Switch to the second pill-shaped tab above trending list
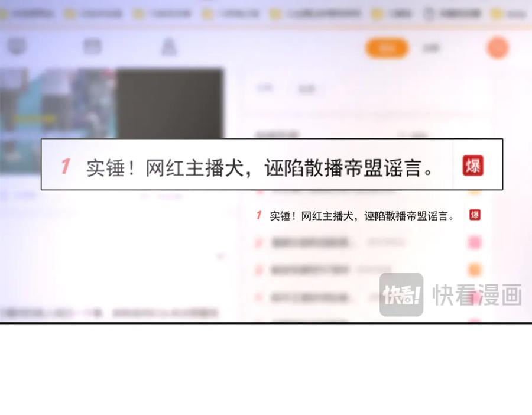 pos(306,89)
